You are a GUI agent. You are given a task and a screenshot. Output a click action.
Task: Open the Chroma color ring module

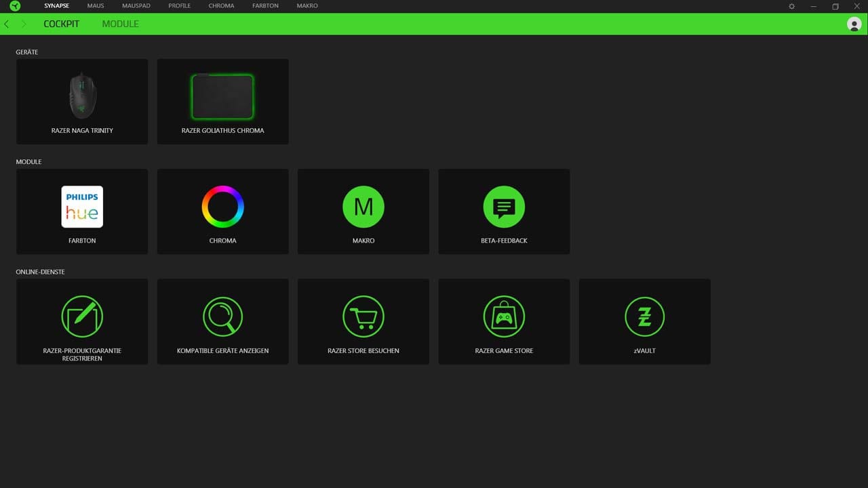(x=222, y=207)
